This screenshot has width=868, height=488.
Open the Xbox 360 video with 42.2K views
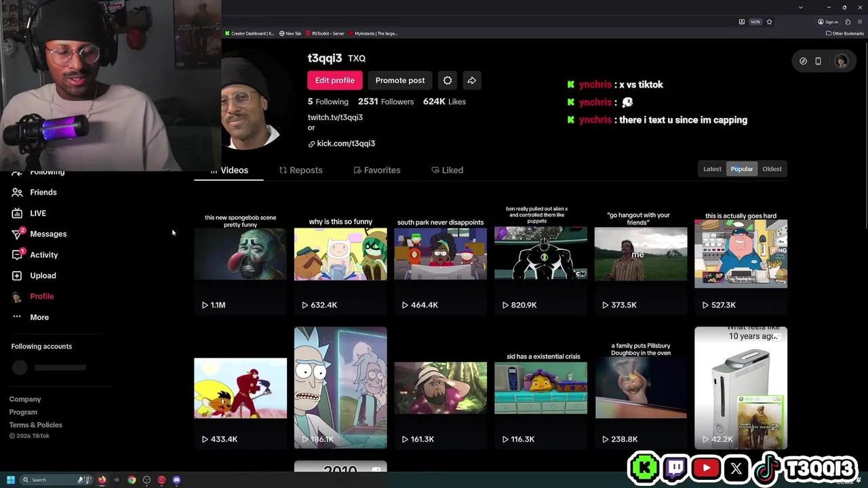(741, 388)
